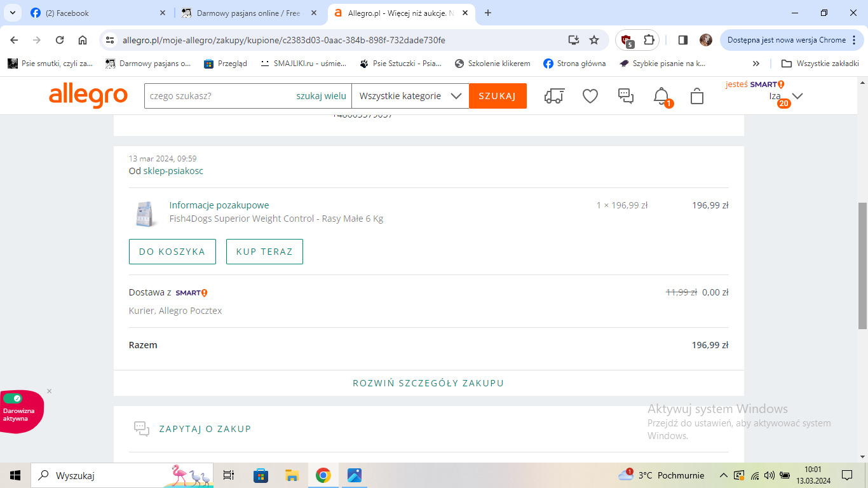Viewport: 868px width, 488px height.
Task: Toggle Chrome side panel icon
Action: 683,40
